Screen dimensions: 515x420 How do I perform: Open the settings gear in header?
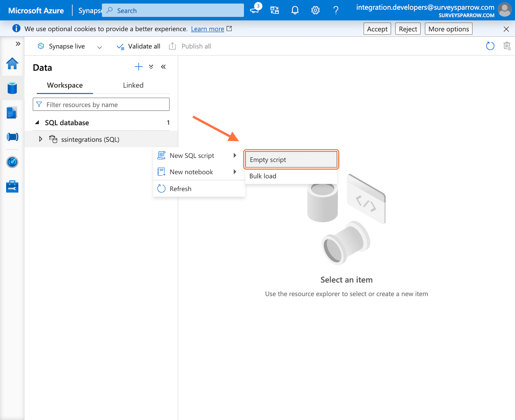315,10
